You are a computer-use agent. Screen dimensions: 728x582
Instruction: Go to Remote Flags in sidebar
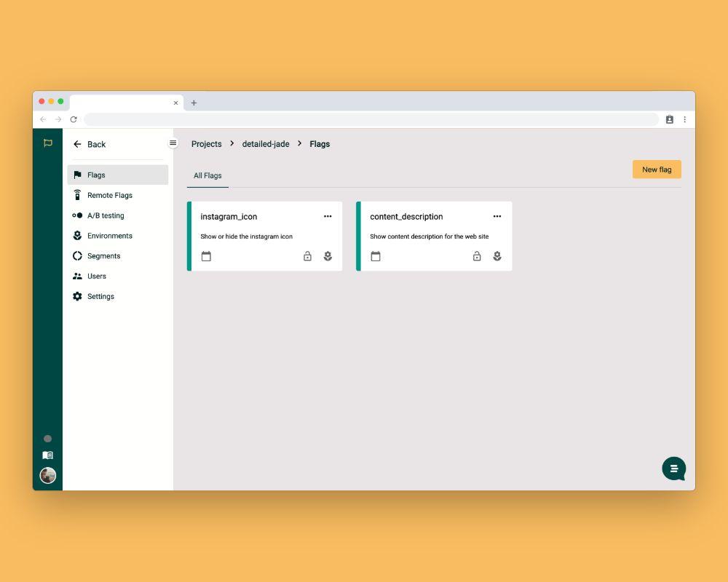point(109,195)
